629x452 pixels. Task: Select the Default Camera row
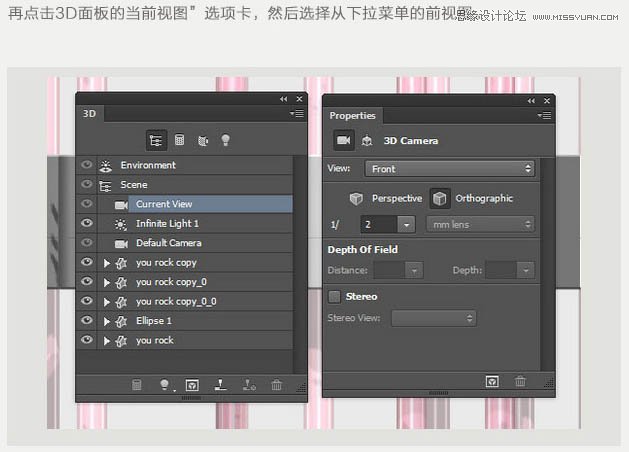(184, 243)
